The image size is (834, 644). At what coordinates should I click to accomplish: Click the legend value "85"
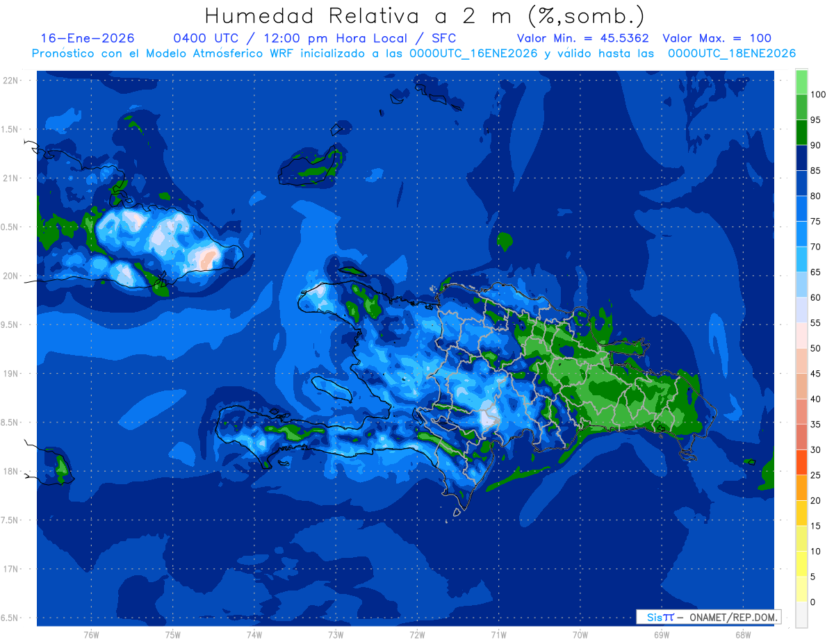815,170
